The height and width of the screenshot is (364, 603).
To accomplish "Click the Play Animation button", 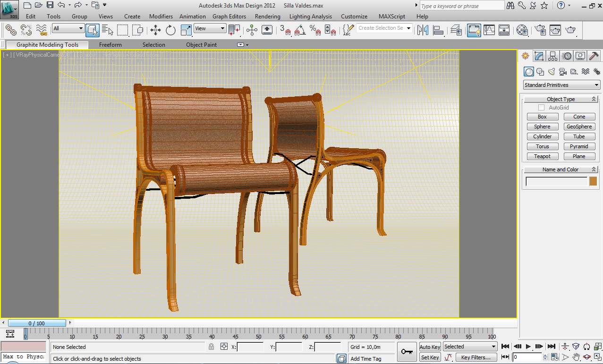I will click(x=528, y=347).
